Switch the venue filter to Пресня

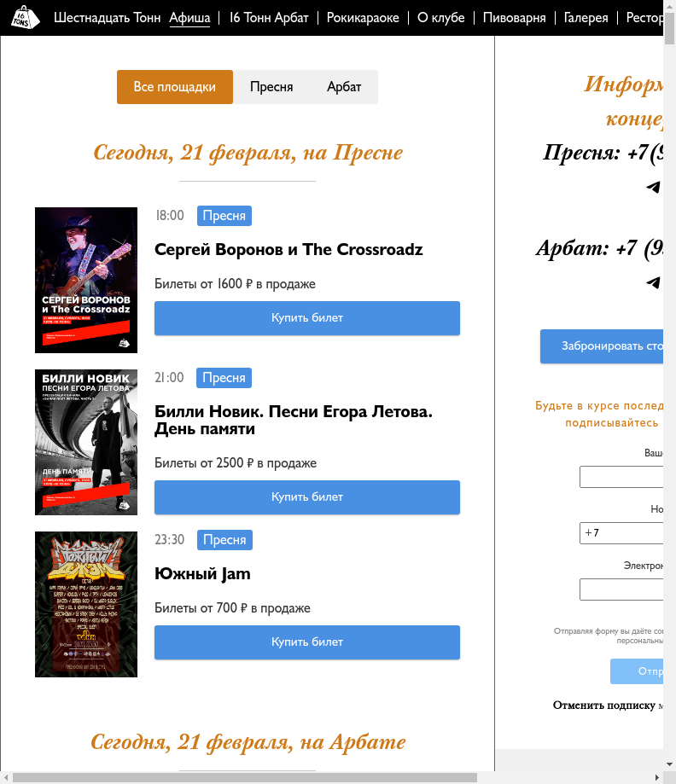click(x=271, y=87)
